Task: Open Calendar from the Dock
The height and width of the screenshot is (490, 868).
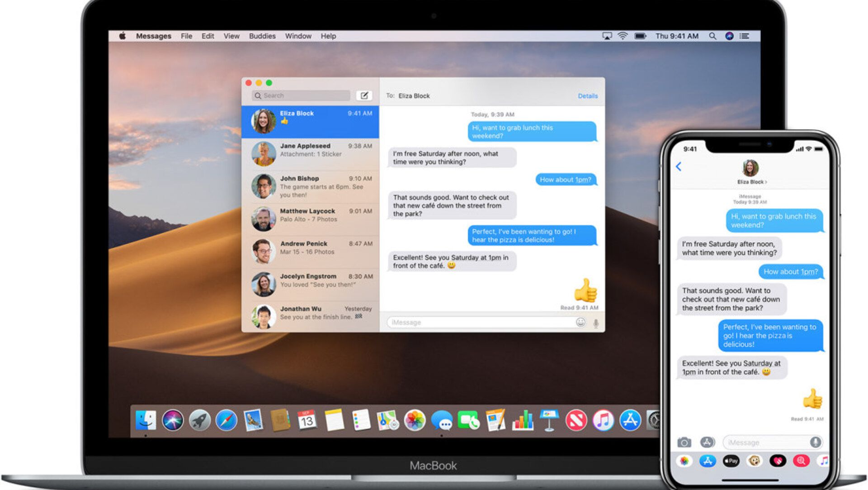Action: (x=307, y=420)
